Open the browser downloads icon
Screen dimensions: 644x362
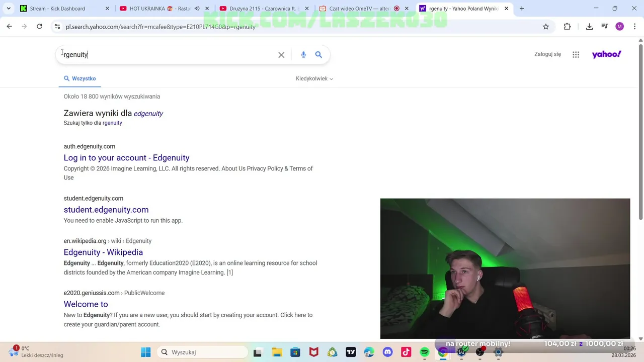[x=589, y=27]
